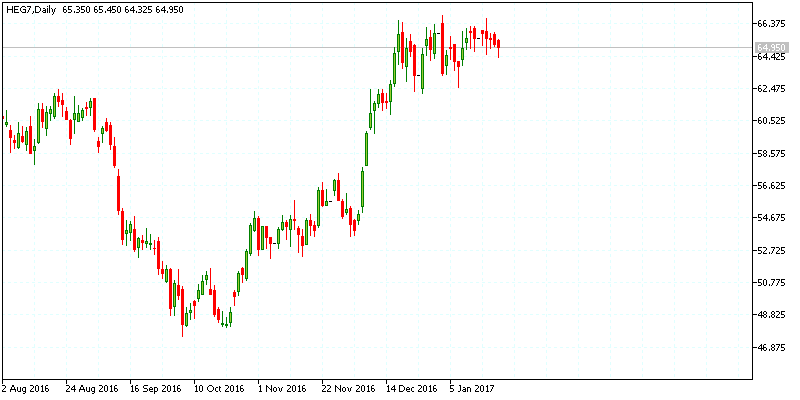Screen dimensions: 800x400
Task: Click the 2 Aug 2016 date label
Action: [28, 388]
